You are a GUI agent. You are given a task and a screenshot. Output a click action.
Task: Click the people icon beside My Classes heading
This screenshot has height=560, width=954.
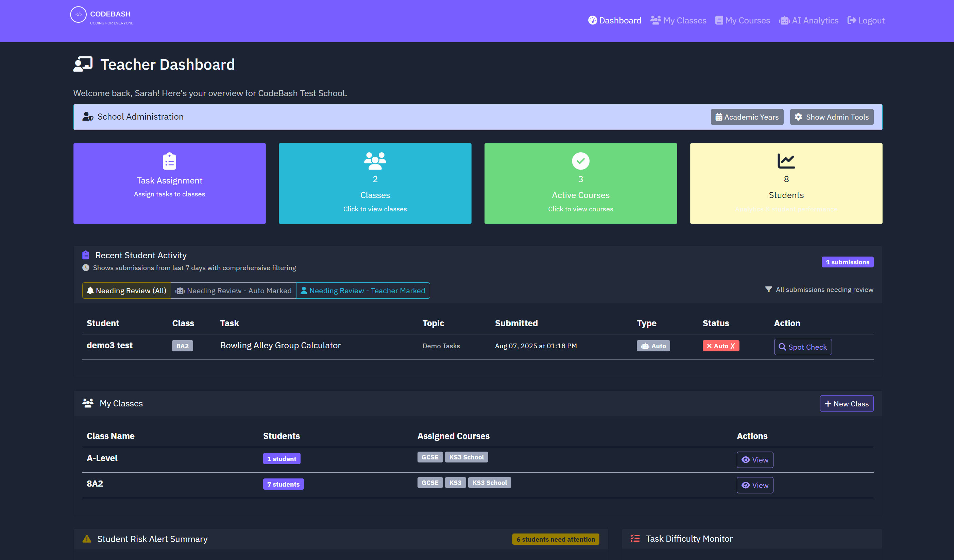(x=88, y=403)
